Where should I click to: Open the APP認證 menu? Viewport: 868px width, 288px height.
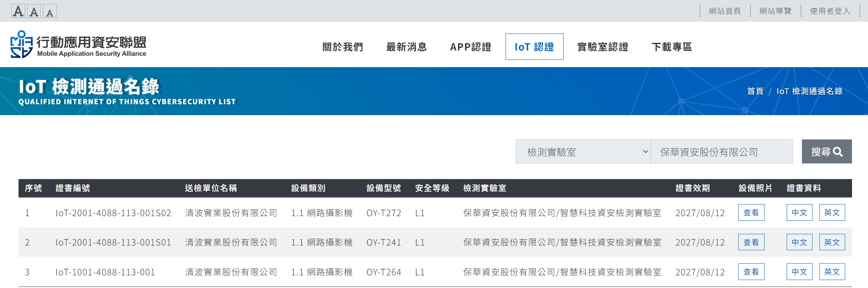click(x=470, y=47)
